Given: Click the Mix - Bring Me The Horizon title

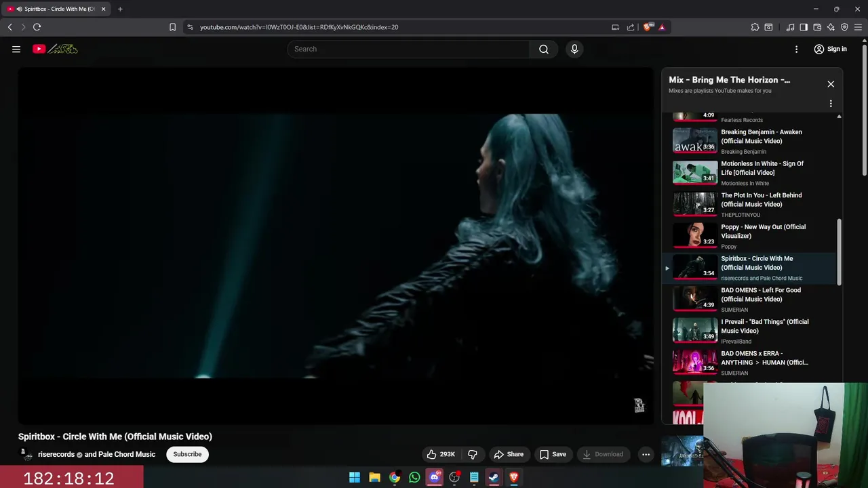Looking at the screenshot, I should [729, 80].
